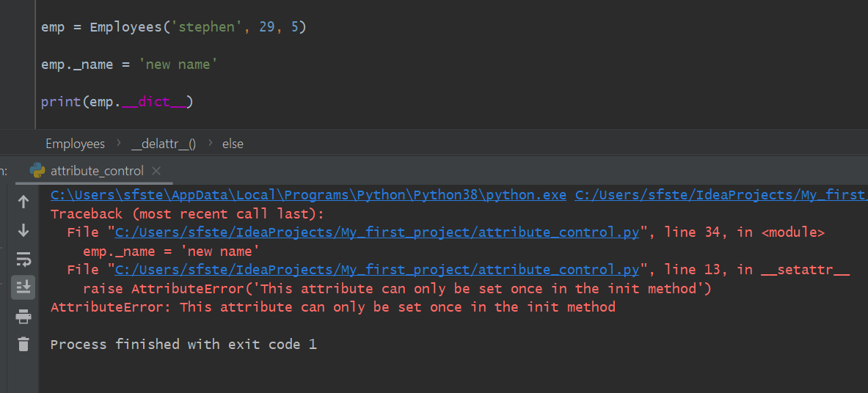Toggle soft-wrap in the run console
868x393 pixels.
point(23,259)
